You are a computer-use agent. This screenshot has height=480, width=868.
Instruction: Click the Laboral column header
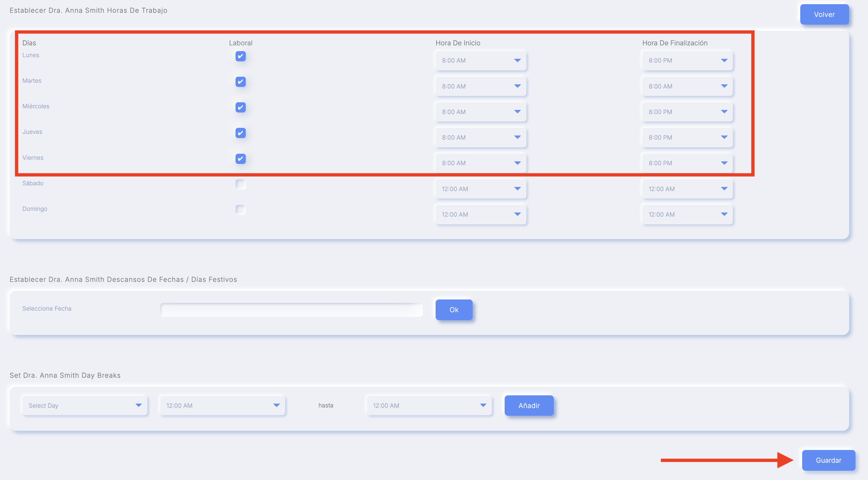(x=241, y=43)
